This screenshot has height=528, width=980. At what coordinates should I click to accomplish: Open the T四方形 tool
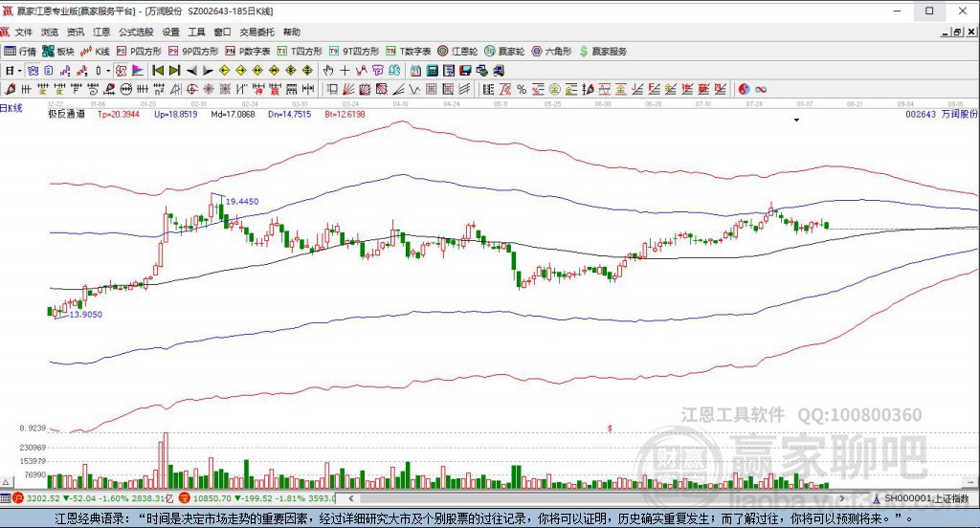coord(300,52)
